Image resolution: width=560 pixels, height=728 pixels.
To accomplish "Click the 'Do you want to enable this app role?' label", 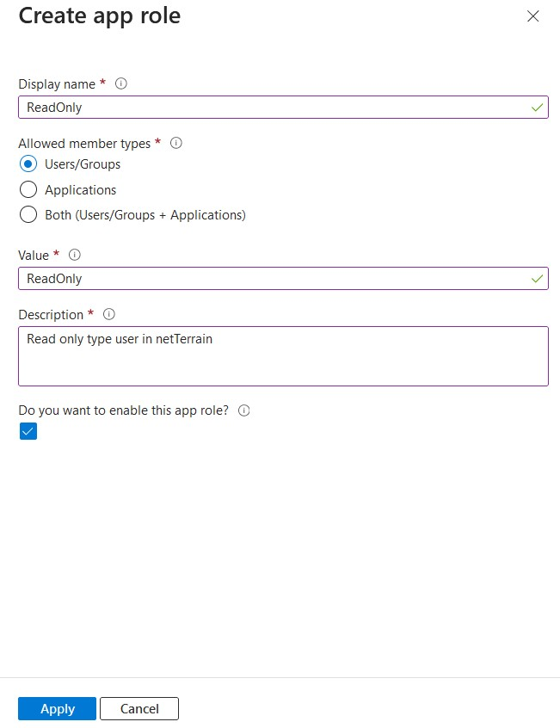I will [x=123, y=410].
